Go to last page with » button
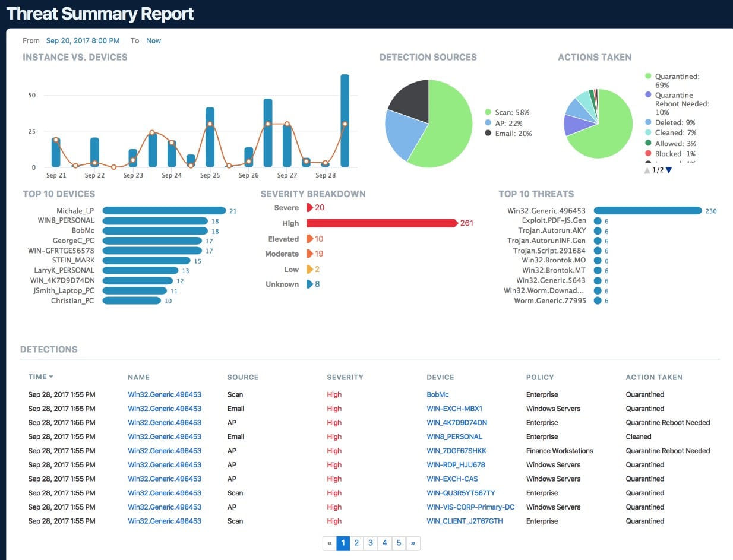 [x=413, y=543]
